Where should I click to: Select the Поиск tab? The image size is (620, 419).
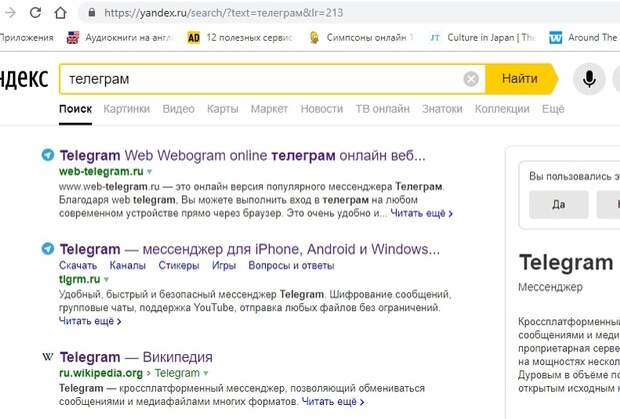click(x=75, y=109)
